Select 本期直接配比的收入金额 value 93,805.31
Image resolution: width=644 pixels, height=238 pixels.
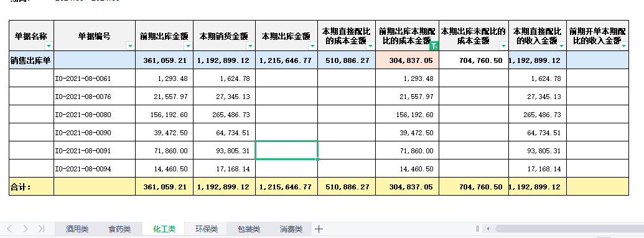[x=537, y=150]
